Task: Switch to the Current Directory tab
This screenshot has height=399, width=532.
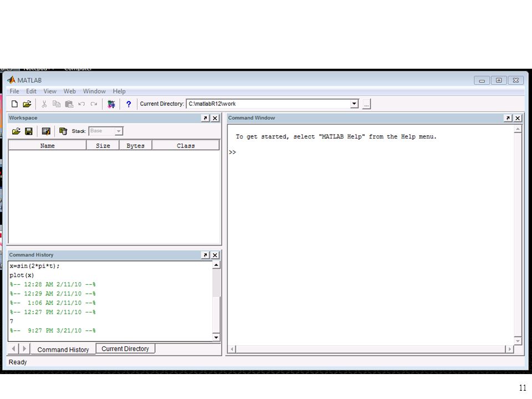Action: click(x=125, y=349)
